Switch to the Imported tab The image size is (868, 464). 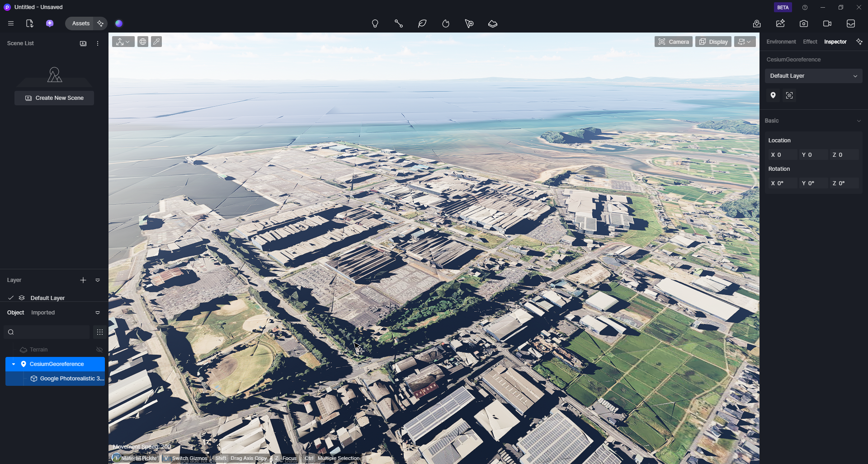(x=43, y=313)
